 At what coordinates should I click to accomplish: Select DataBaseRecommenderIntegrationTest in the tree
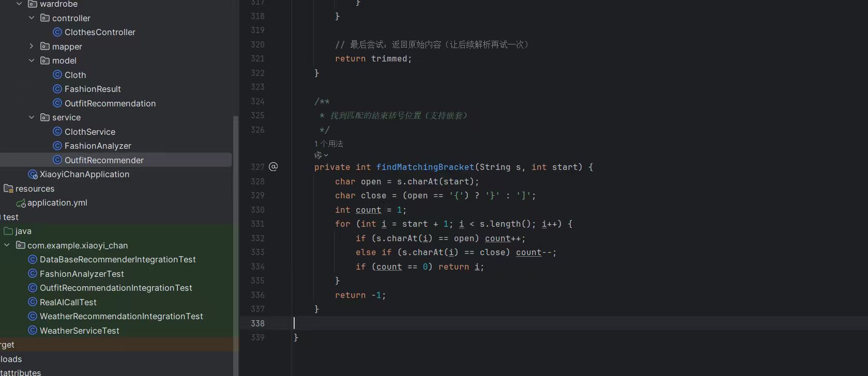coord(117,259)
